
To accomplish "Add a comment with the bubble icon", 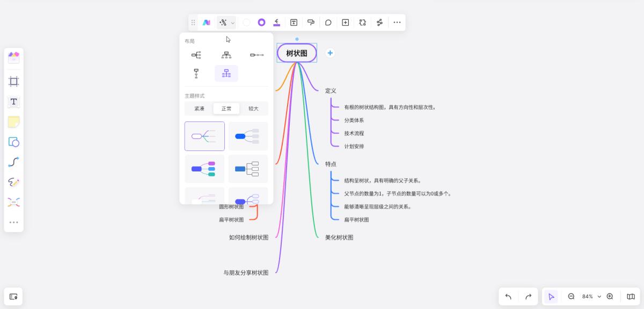I will pyautogui.click(x=328, y=23).
